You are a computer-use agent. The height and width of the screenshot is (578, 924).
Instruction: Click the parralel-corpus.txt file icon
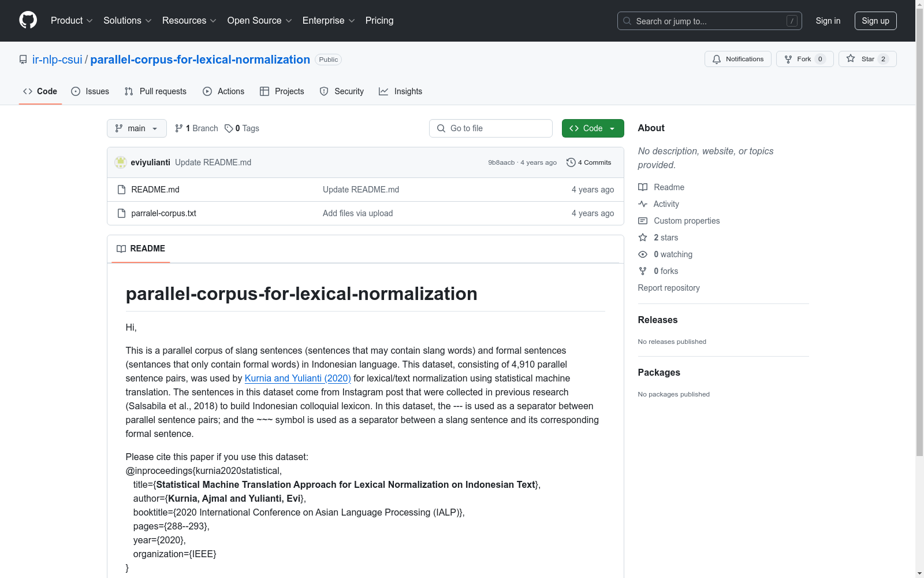coord(121,213)
